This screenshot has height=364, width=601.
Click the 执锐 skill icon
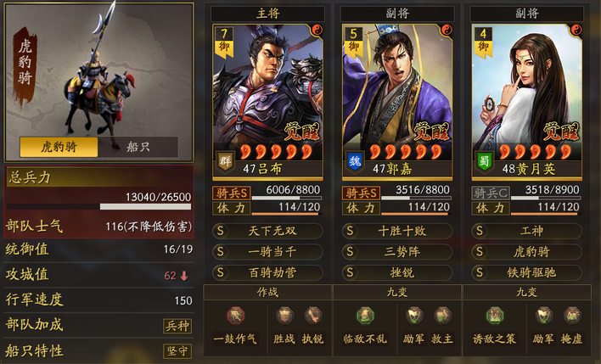pos(312,316)
